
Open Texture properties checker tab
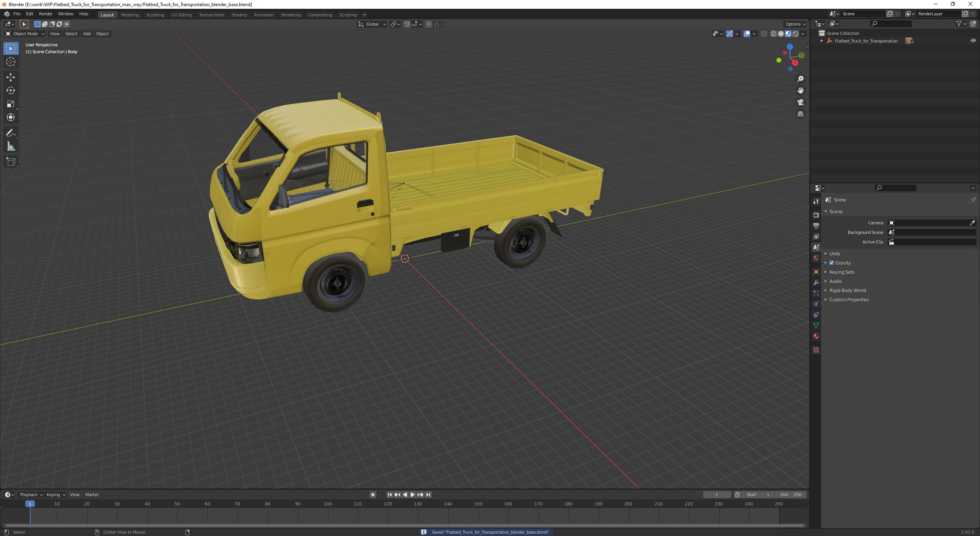pos(816,350)
